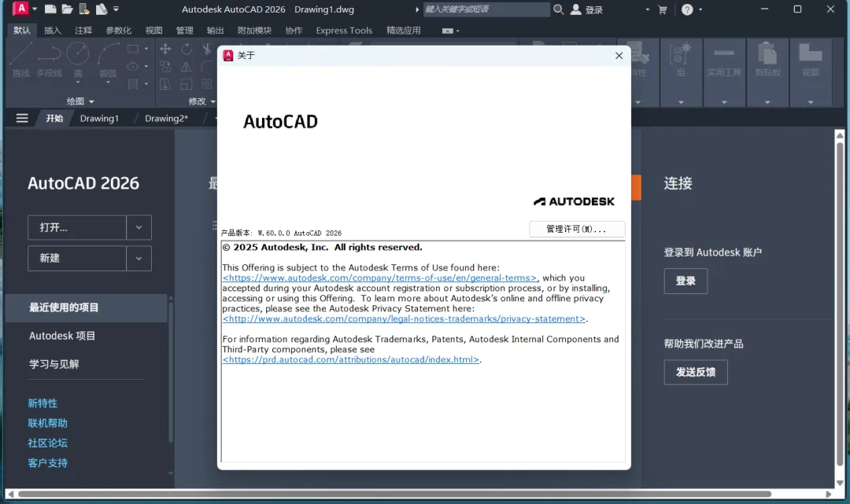Switch to the 注释 ribbon tab

[83, 31]
